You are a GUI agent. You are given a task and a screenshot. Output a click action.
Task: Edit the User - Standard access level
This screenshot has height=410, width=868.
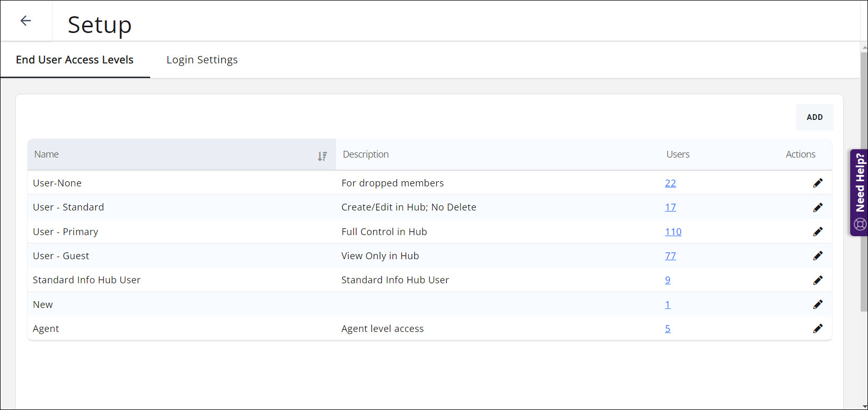(819, 207)
